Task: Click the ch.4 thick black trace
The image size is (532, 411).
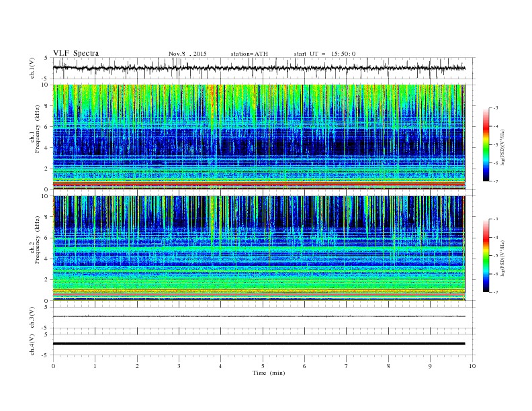Action: pyautogui.click(x=259, y=344)
